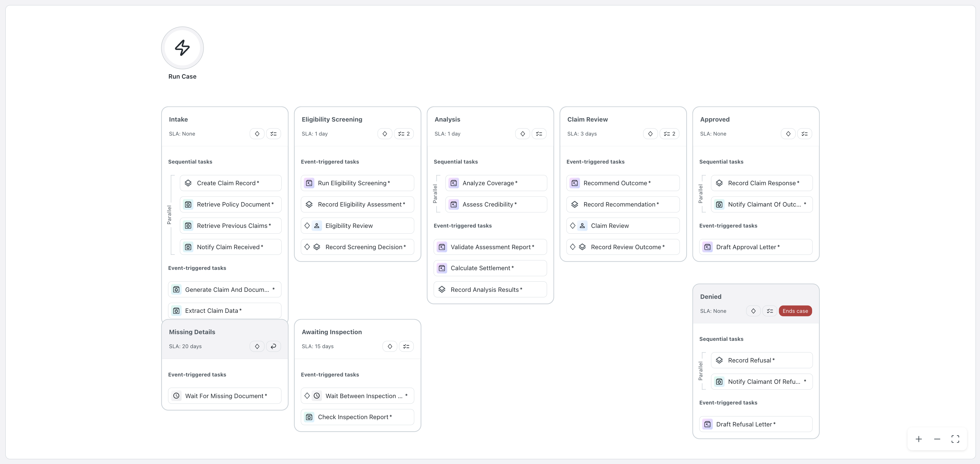
Task: Select the Notify Claim Received task
Action: (231, 247)
